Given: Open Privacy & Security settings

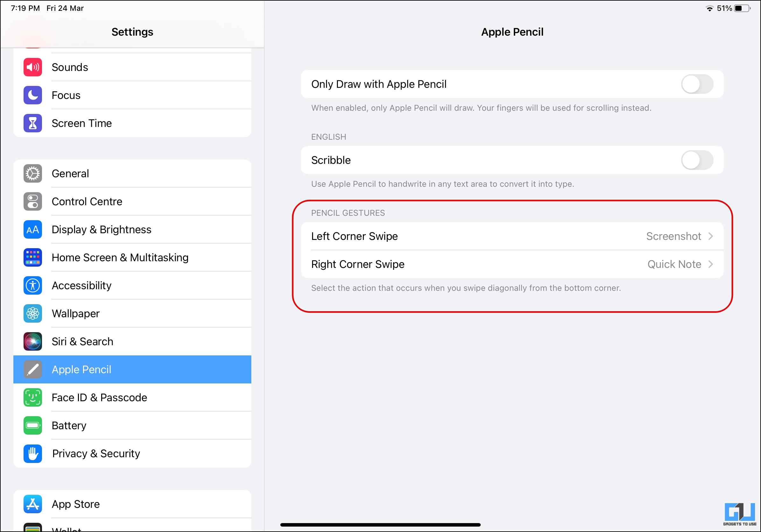Looking at the screenshot, I should 96,453.
